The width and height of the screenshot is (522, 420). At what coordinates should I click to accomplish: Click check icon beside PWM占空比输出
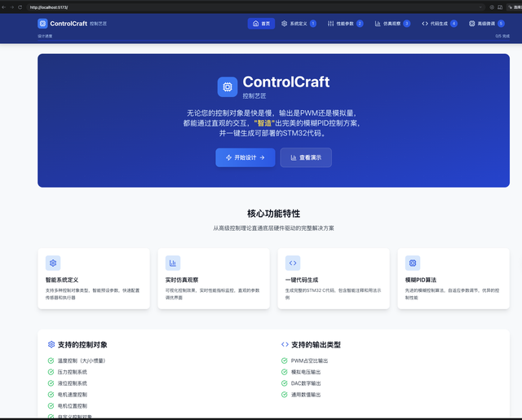(x=285, y=360)
